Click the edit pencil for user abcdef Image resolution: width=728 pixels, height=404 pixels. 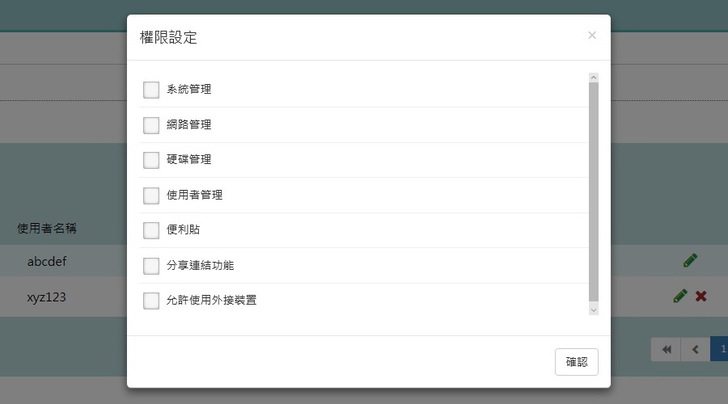tap(690, 261)
